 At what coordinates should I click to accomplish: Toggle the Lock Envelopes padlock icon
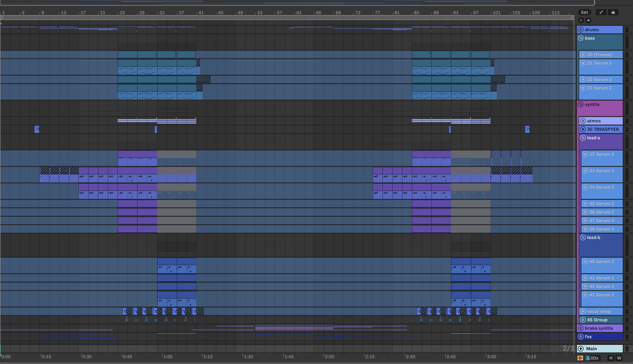(613, 12)
